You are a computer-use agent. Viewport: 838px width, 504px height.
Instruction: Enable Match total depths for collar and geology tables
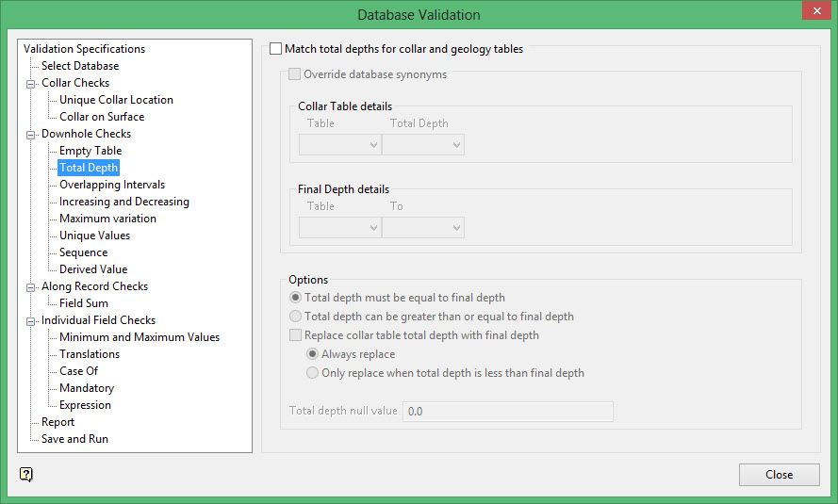tap(276, 49)
